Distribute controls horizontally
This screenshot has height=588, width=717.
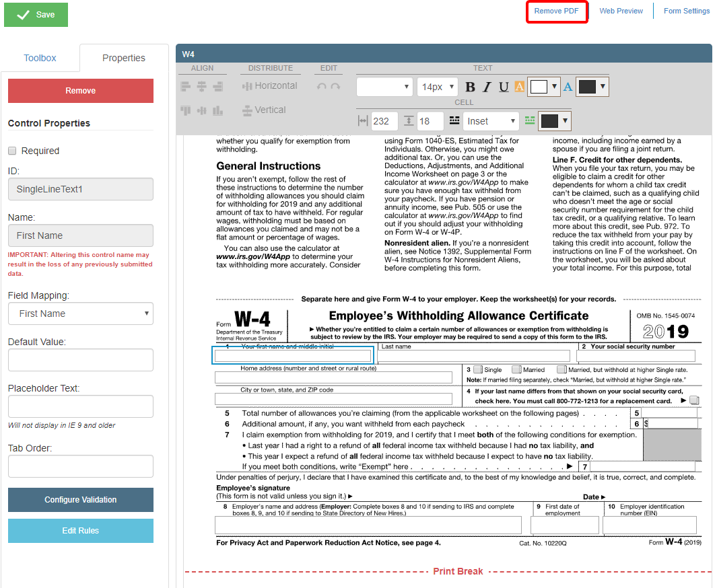pos(269,86)
